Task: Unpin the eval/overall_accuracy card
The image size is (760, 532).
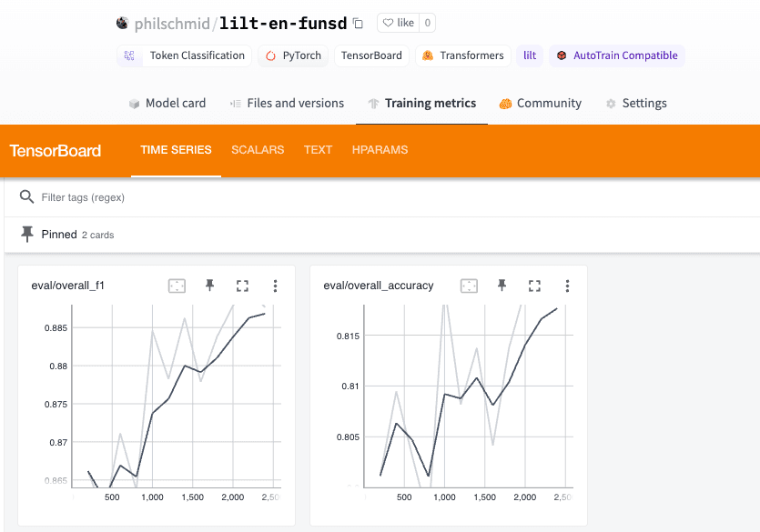Action: coord(502,286)
